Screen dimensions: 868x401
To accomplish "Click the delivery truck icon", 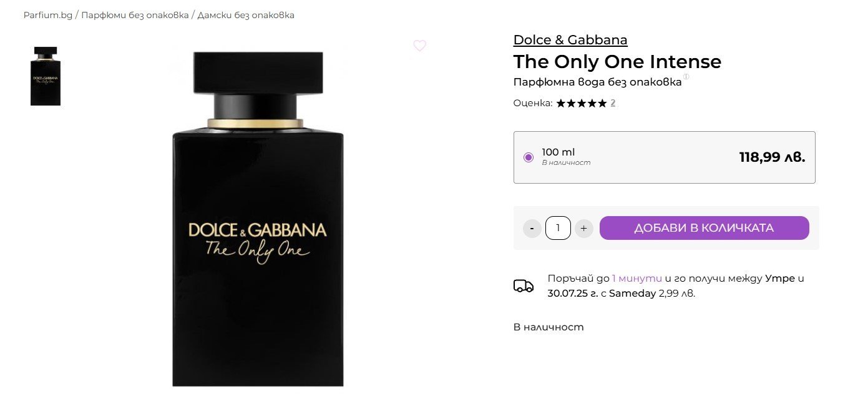I will coord(524,286).
